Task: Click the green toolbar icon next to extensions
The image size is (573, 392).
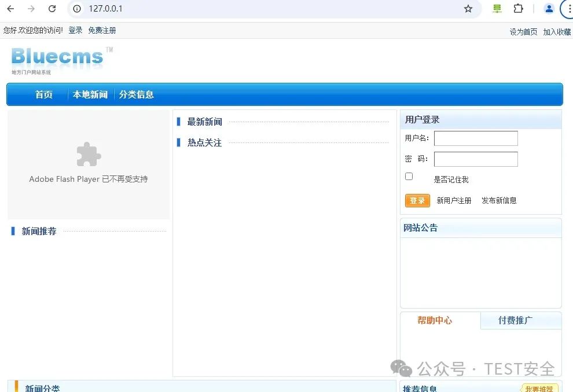Action: (x=497, y=9)
